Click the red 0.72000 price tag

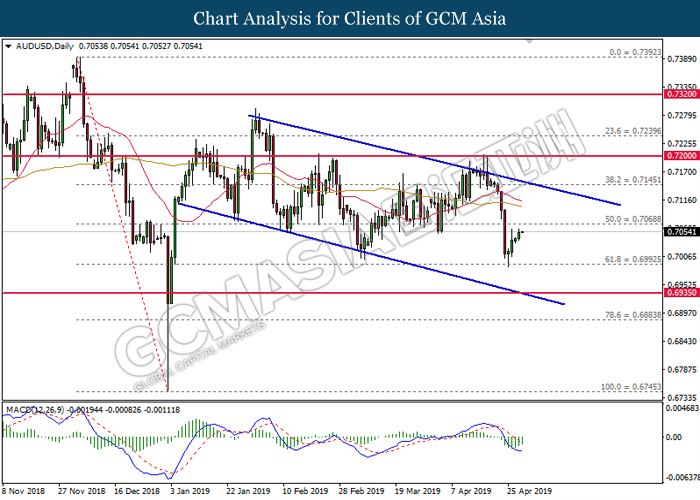[x=680, y=157]
